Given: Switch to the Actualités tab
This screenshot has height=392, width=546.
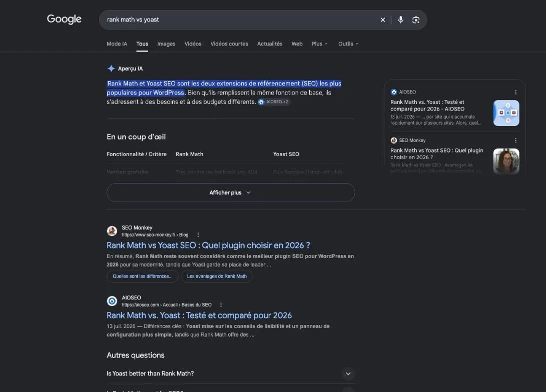Looking at the screenshot, I should (x=270, y=44).
